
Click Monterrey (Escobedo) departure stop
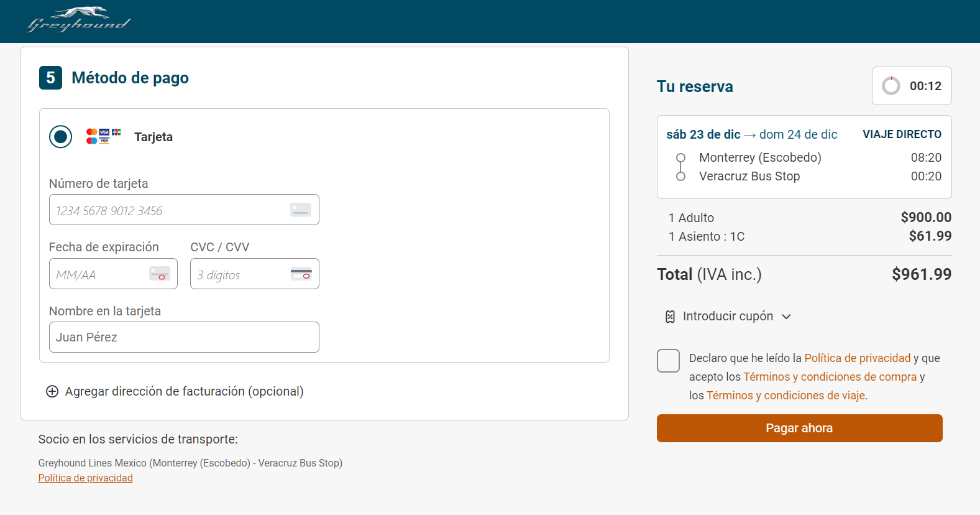click(x=760, y=157)
